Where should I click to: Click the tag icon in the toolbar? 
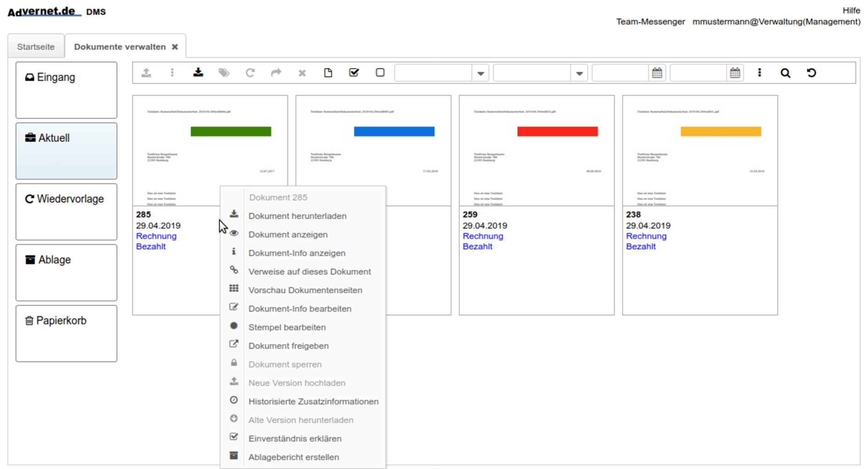coord(224,73)
